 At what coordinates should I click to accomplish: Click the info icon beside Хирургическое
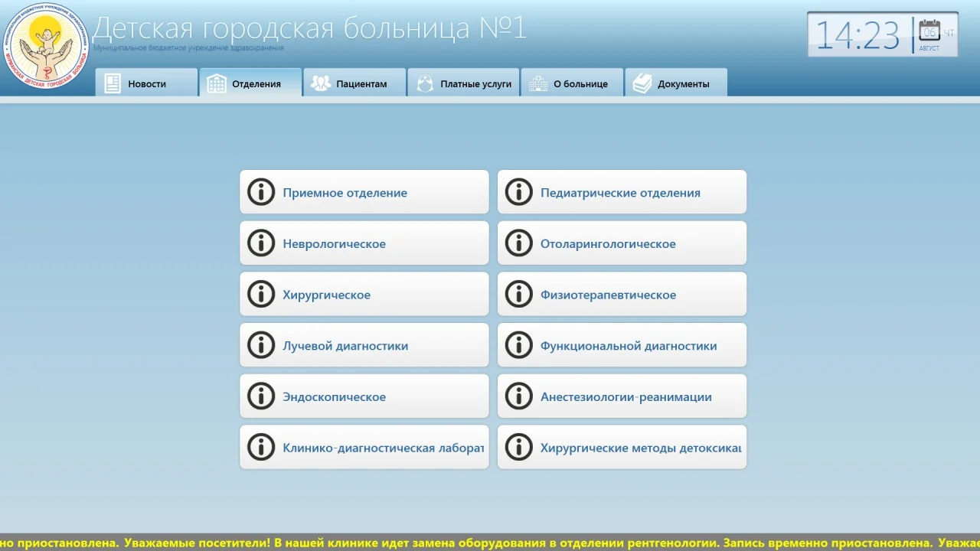(260, 294)
